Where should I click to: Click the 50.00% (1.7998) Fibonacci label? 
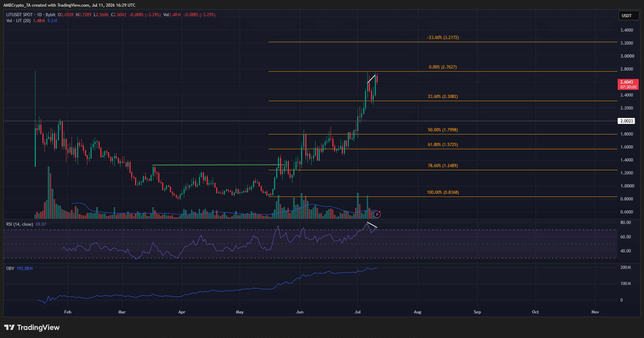443,130
